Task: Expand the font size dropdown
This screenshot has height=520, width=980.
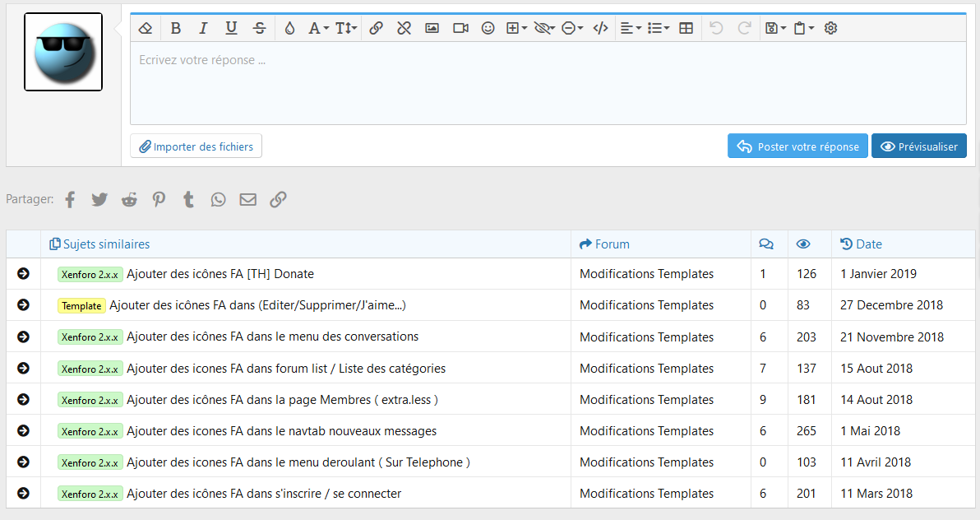Action: [x=346, y=28]
